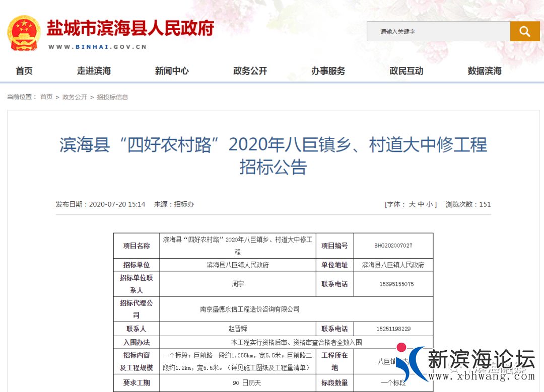The width and height of the screenshot is (544, 392).
Task: Click the search magnifier icon
Action: click(x=524, y=31)
